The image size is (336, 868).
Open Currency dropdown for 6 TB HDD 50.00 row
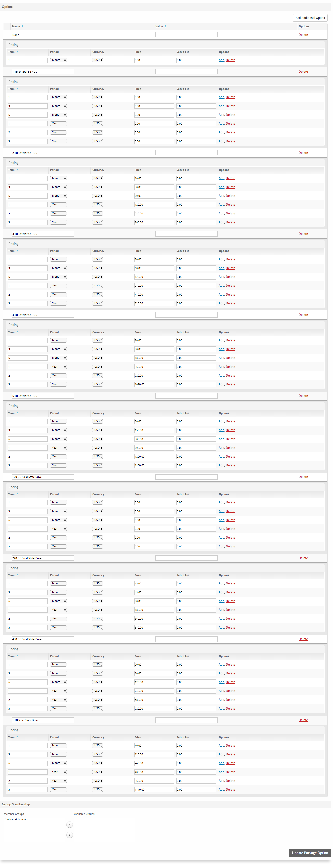pos(98,422)
